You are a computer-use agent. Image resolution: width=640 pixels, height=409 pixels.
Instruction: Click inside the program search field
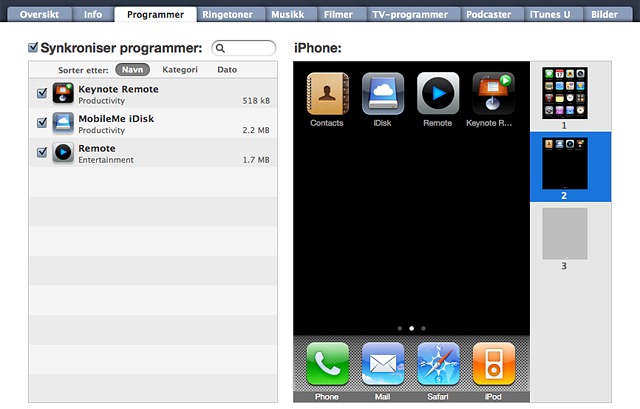244,48
